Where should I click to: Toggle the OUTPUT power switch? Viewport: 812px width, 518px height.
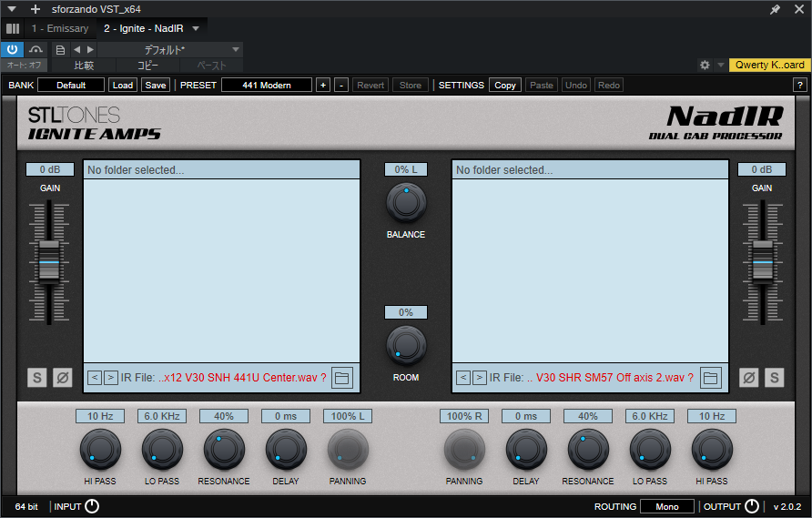pyautogui.click(x=751, y=506)
